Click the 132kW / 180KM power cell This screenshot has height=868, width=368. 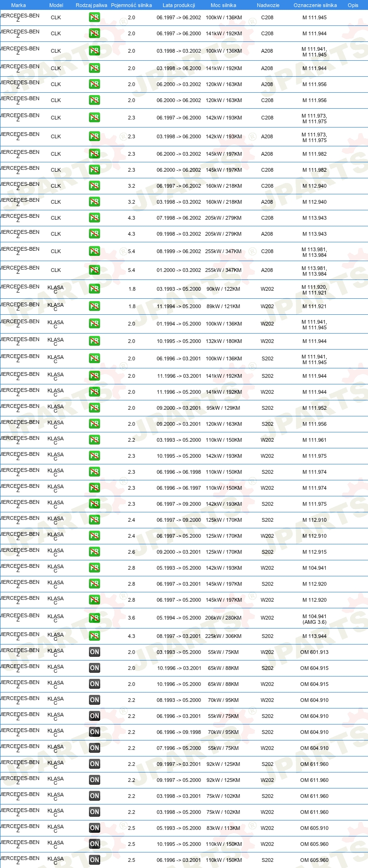[224, 341]
